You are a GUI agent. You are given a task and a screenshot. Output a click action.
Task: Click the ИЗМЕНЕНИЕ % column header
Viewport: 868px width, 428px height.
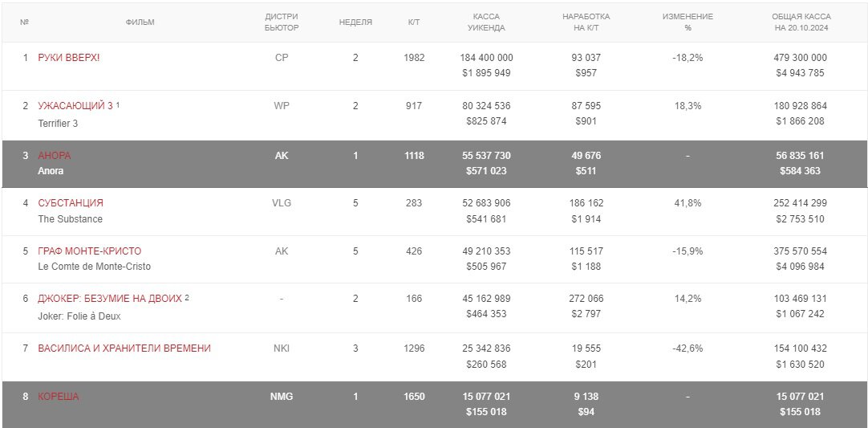(688, 22)
